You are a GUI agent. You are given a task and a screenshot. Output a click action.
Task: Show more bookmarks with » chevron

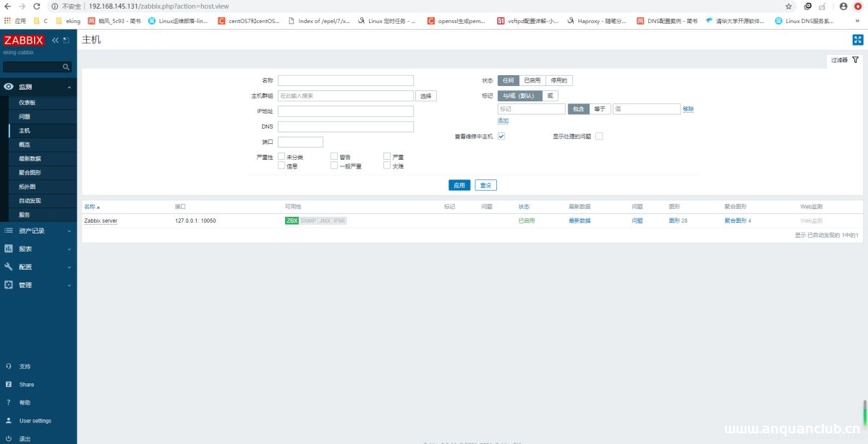pyautogui.click(x=857, y=21)
